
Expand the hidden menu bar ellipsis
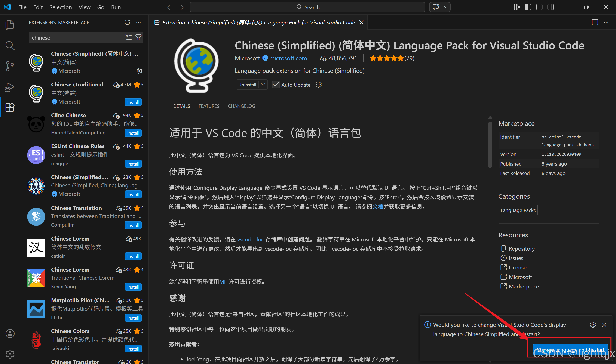coord(132,7)
